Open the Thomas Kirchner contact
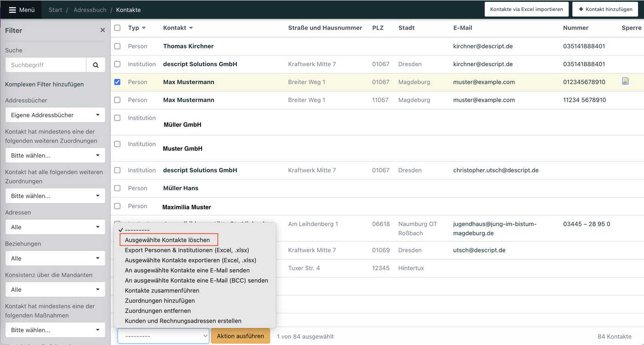644x345 pixels. (x=188, y=46)
